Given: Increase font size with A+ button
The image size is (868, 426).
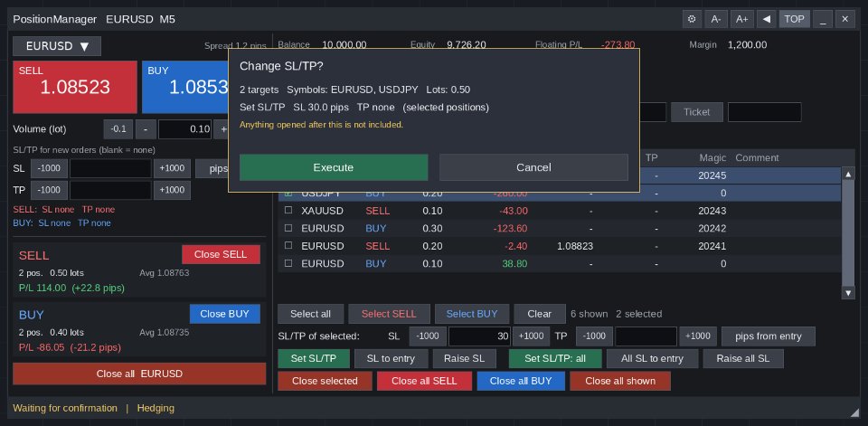Looking at the screenshot, I should 741,19.
